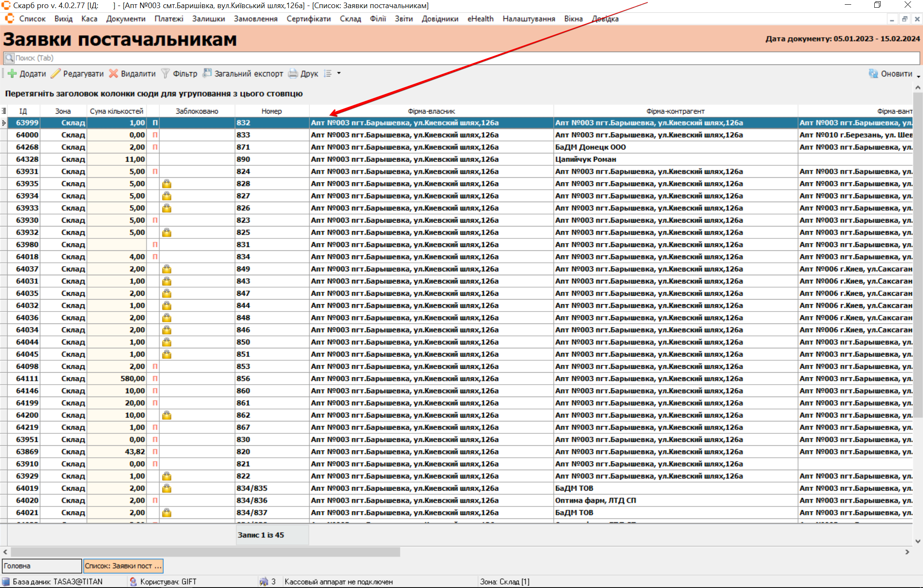The width and height of the screenshot is (923, 588).
Task: Click the lock icon in row 64200
Action: pos(167,415)
